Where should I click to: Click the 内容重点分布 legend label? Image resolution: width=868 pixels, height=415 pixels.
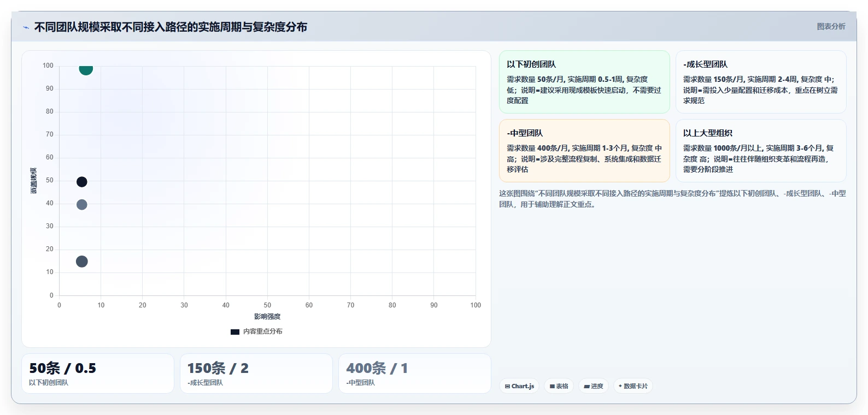tap(263, 331)
